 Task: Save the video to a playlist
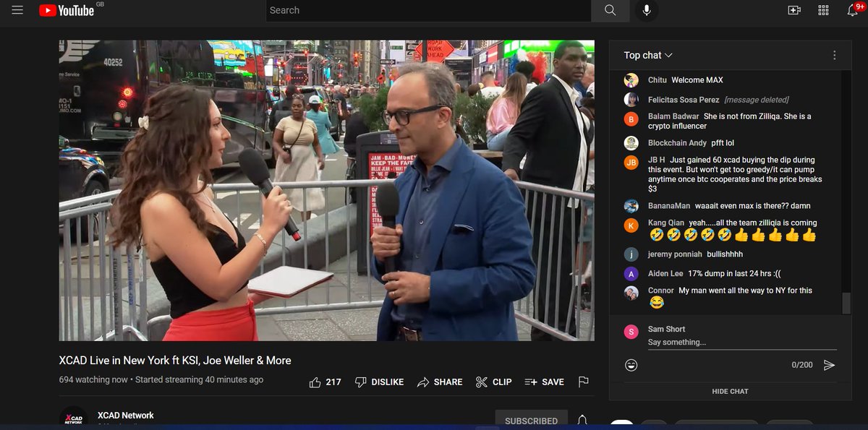click(544, 382)
